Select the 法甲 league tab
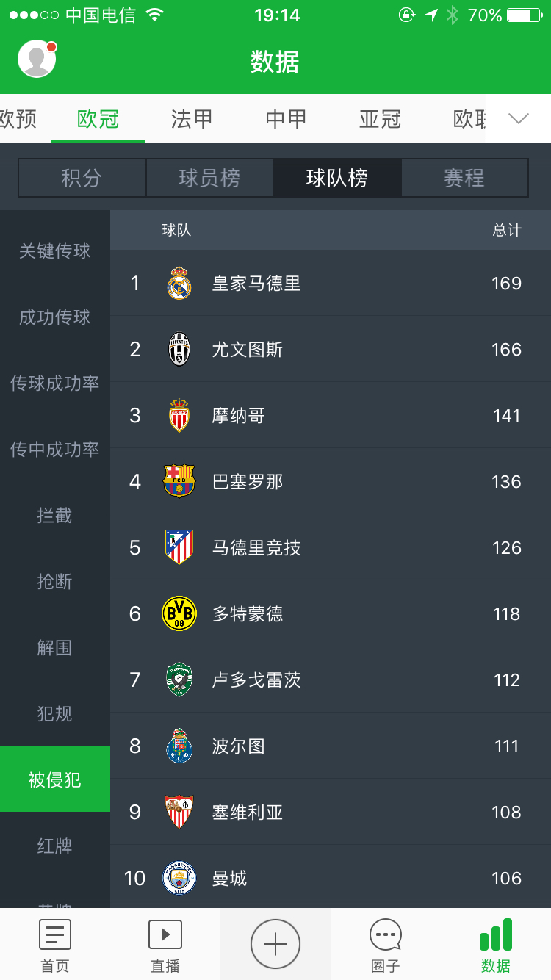 point(192,119)
